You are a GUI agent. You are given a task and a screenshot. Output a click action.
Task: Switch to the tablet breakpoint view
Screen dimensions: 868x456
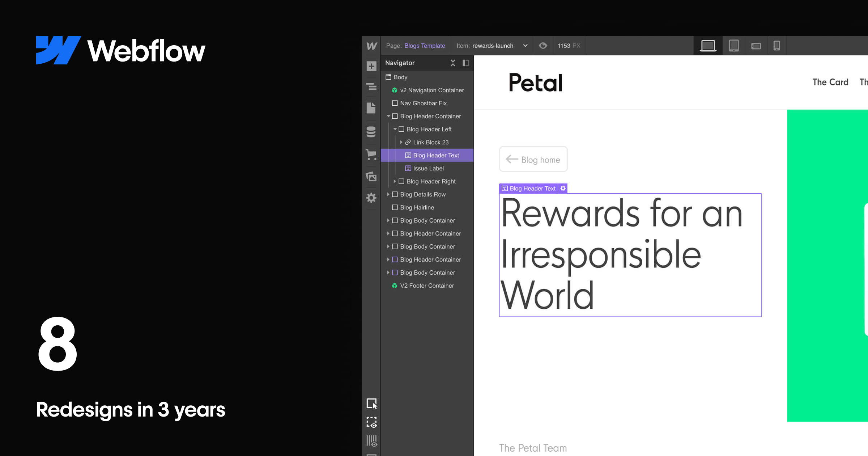(x=733, y=46)
